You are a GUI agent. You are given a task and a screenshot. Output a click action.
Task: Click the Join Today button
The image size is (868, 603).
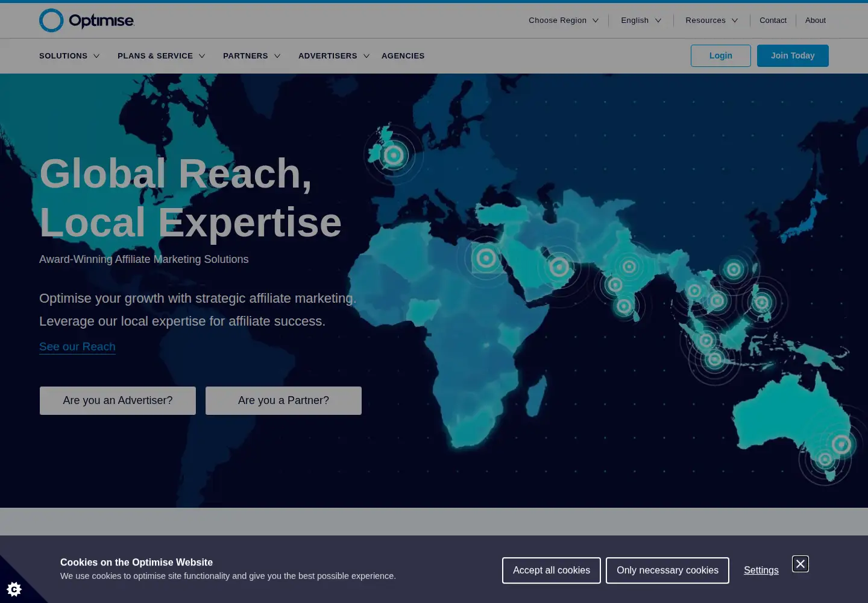(793, 55)
